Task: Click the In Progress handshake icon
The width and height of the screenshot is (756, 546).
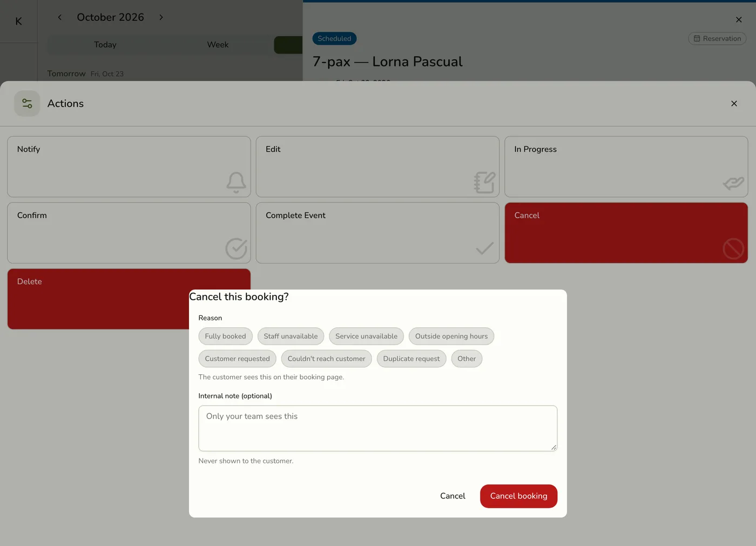Action: click(x=733, y=184)
